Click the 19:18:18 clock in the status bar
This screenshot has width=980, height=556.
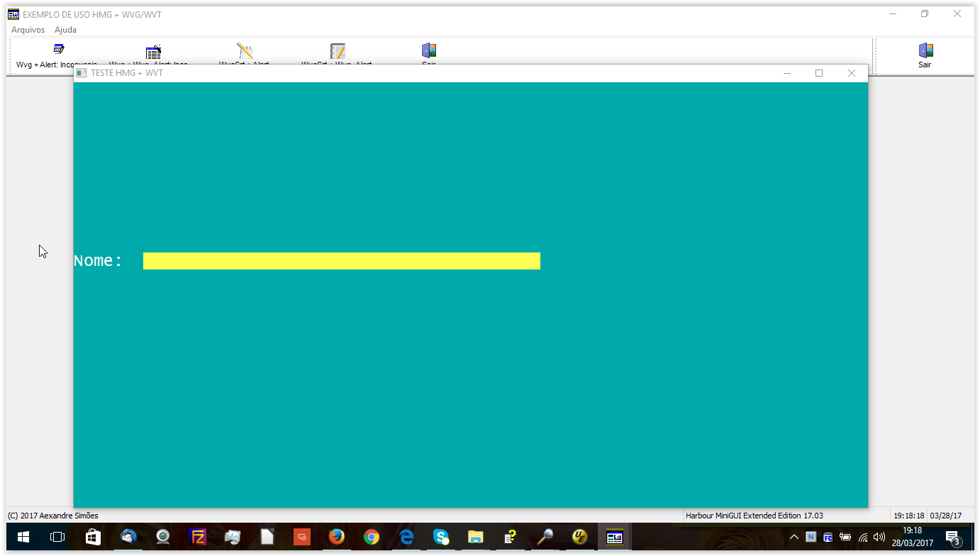(x=908, y=516)
